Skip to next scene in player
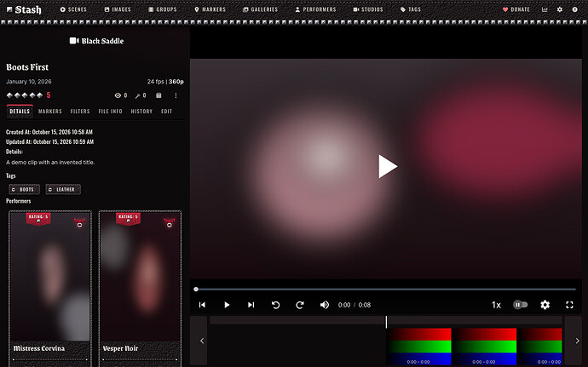This screenshot has height=367, width=588. point(251,305)
